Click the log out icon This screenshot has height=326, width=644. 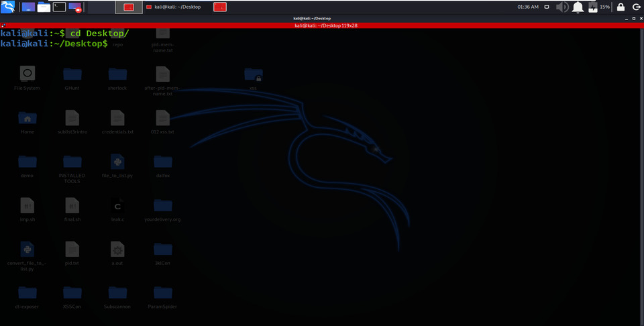pyautogui.click(x=636, y=7)
